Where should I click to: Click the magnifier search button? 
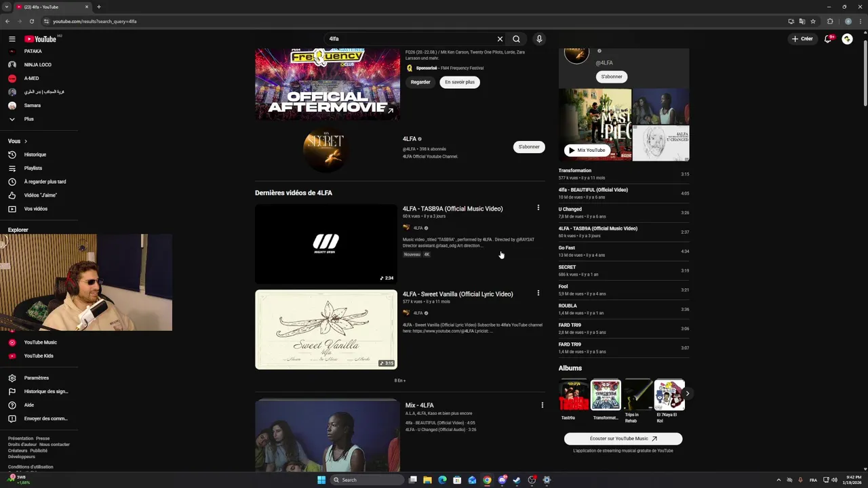click(517, 39)
